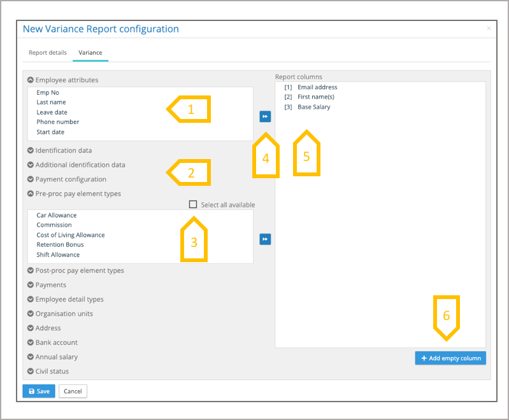Click the move-right arrow beside pay element types list
The width and height of the screenshot is (509, 420).
click(x=264, y=239)
